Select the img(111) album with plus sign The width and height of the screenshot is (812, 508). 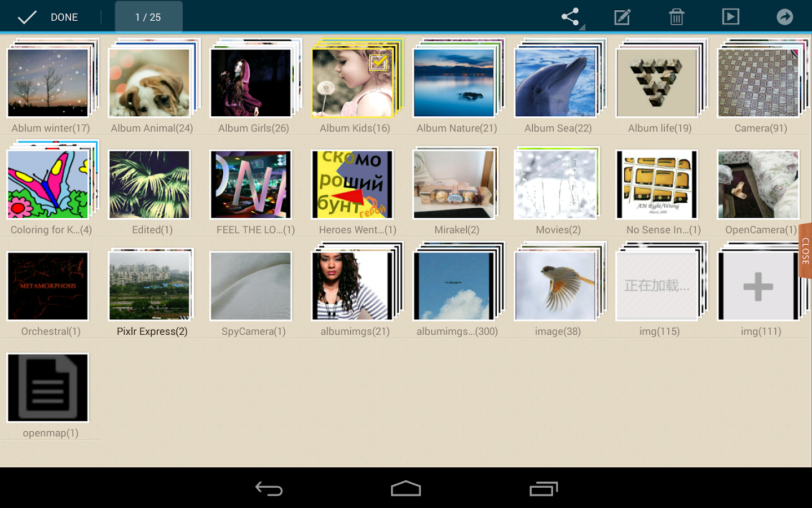[x=758, y=286]
